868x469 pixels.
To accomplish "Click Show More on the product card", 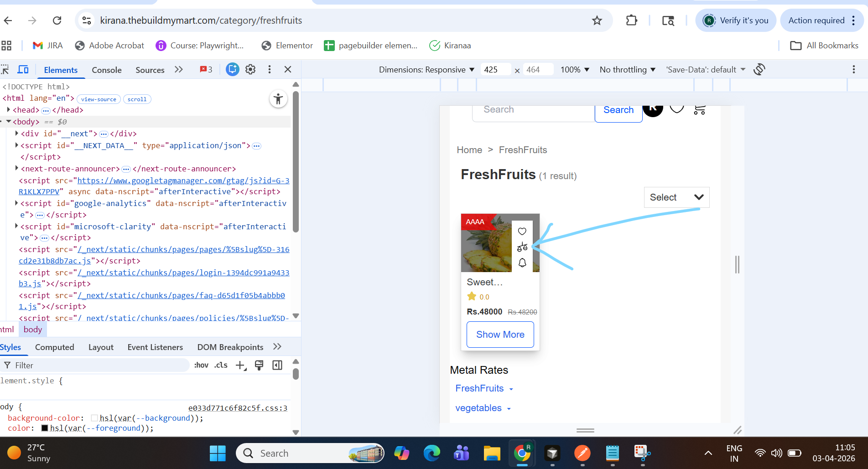I will (x=500, y=335).
